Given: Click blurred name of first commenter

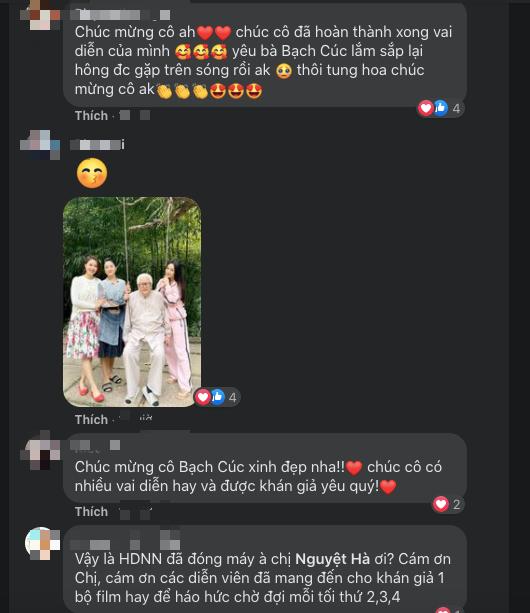Looking at the screenshot, I should tap(120, 15).
